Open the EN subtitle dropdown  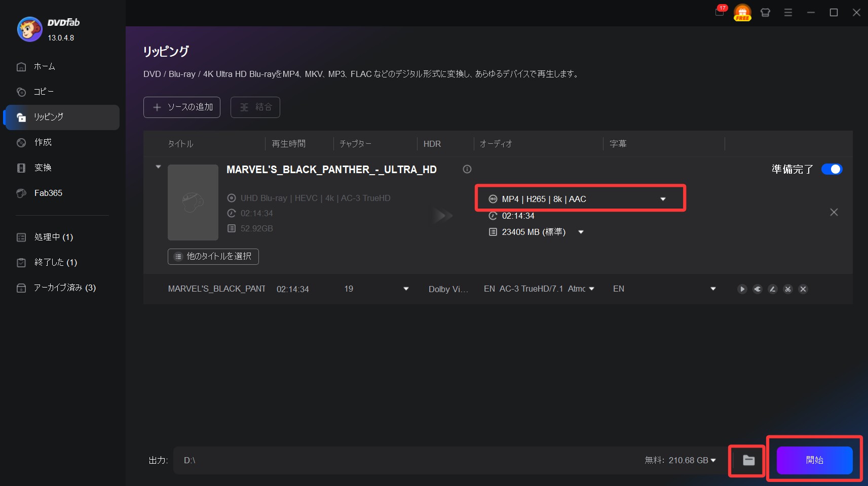click(x=713, y=289)
